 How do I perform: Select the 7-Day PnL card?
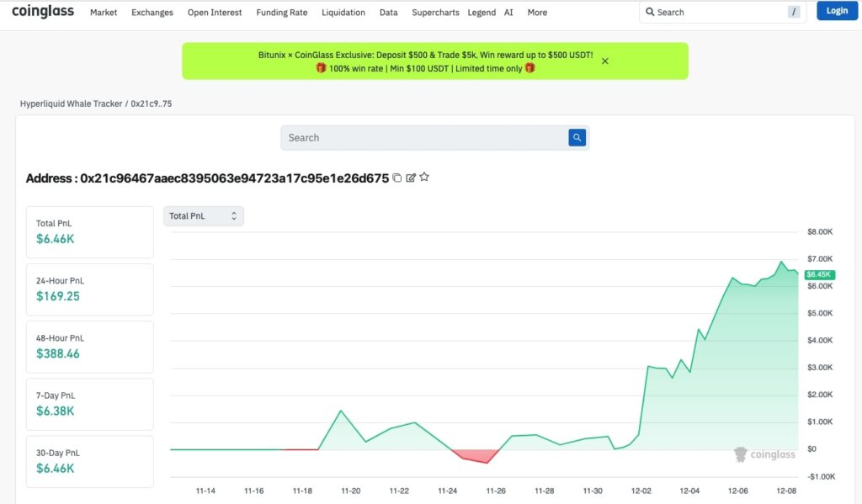click(x=90, y=403)
